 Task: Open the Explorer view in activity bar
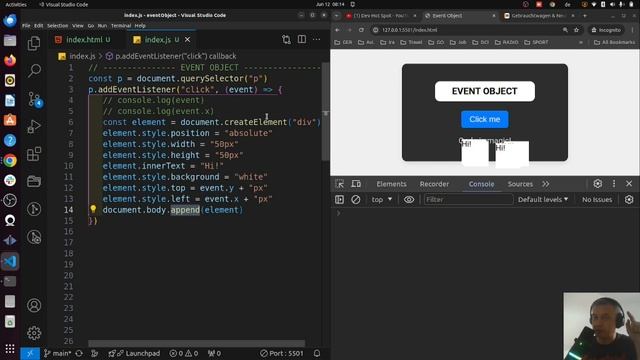click(x=34, y=43)
